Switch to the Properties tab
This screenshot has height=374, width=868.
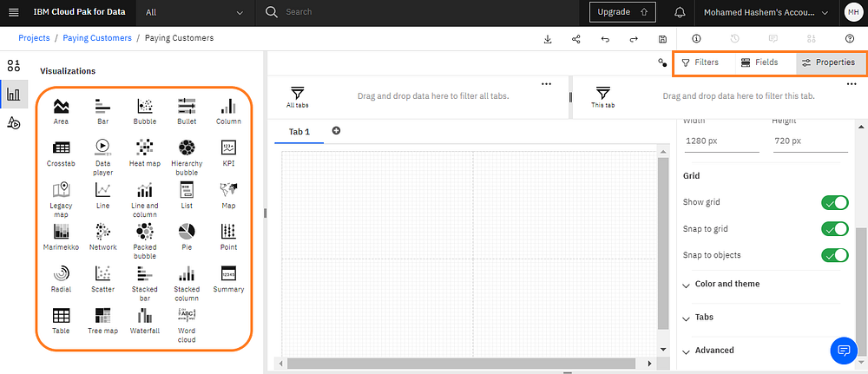coord(830,62)
